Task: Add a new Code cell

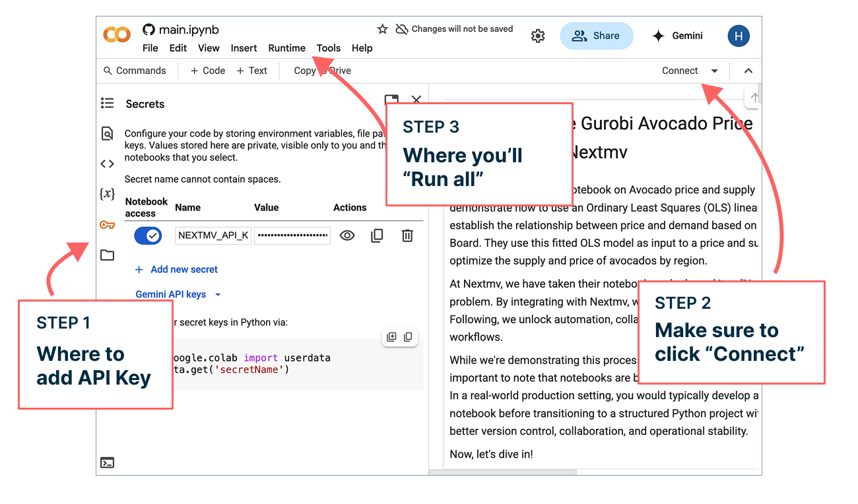Action: (208, 71)
